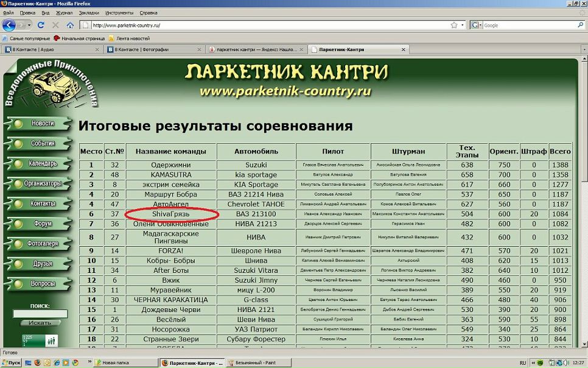Go back with the Firefox back arrow
The width and height of the screenshot is (588, 368).
click(9, 25)
